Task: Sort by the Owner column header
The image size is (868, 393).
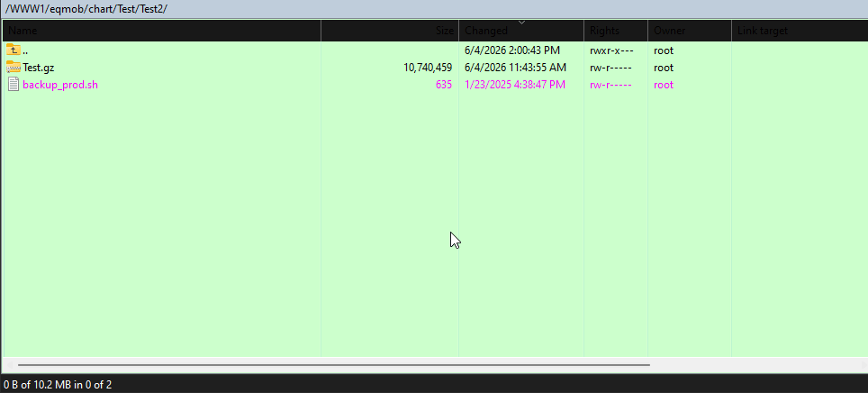Action: click(690, 31)
